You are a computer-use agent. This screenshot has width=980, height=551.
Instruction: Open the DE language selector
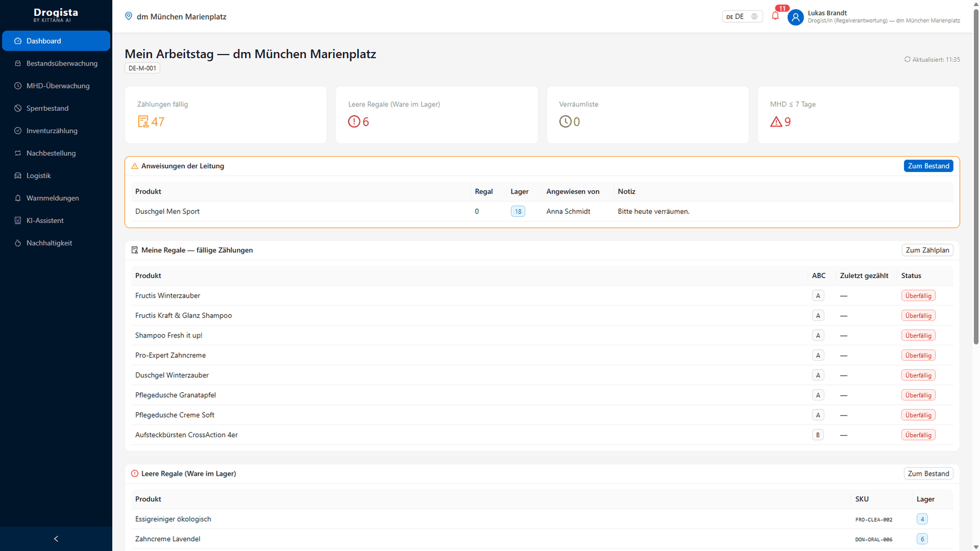click(x=742, y=17)
